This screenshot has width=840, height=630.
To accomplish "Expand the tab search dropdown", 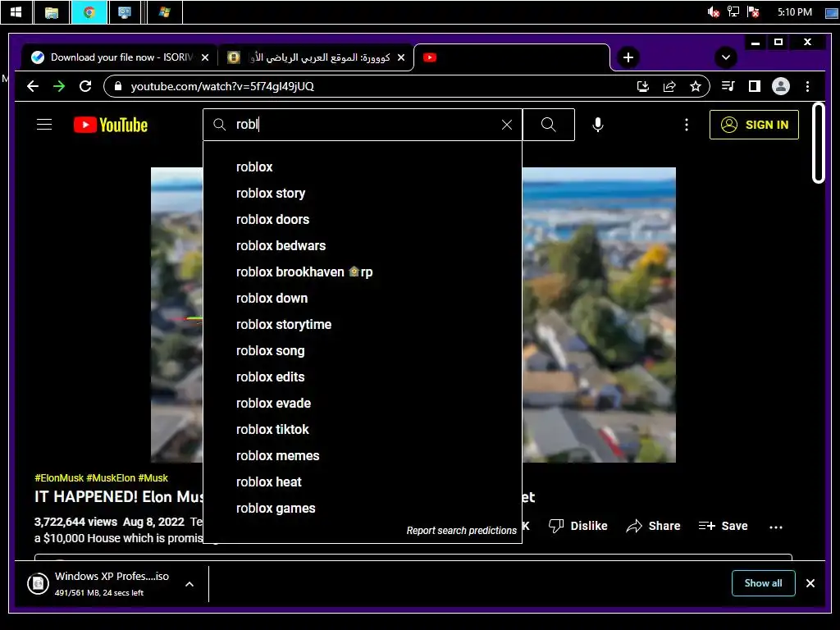I will pyautogui.click(x=726, y=57).
